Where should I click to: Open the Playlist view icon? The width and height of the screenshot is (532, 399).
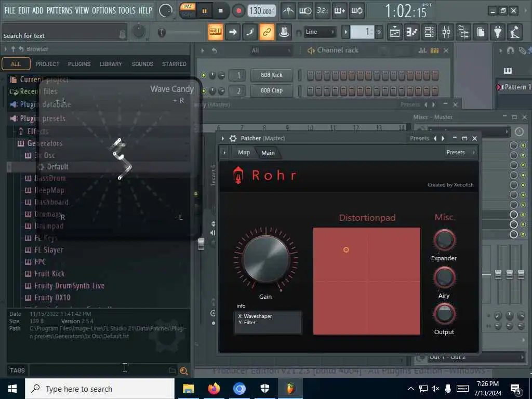[x=395, y=32]
